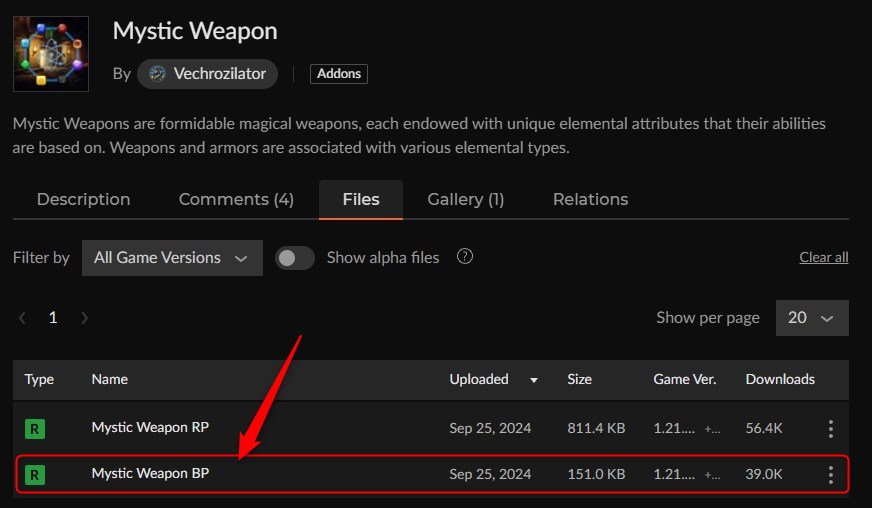
Task: Click the Mystic Weapon project thumbnail
Action: 50,54
